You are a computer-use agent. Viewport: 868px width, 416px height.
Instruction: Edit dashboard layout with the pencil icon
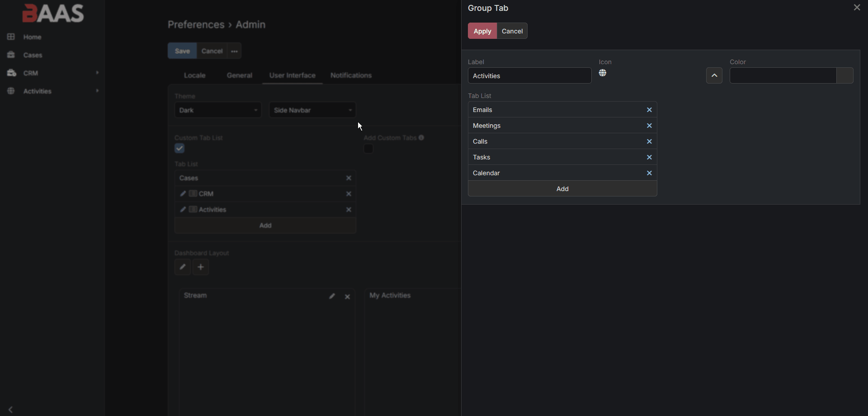pyautogui.click(x=183, y=267)
